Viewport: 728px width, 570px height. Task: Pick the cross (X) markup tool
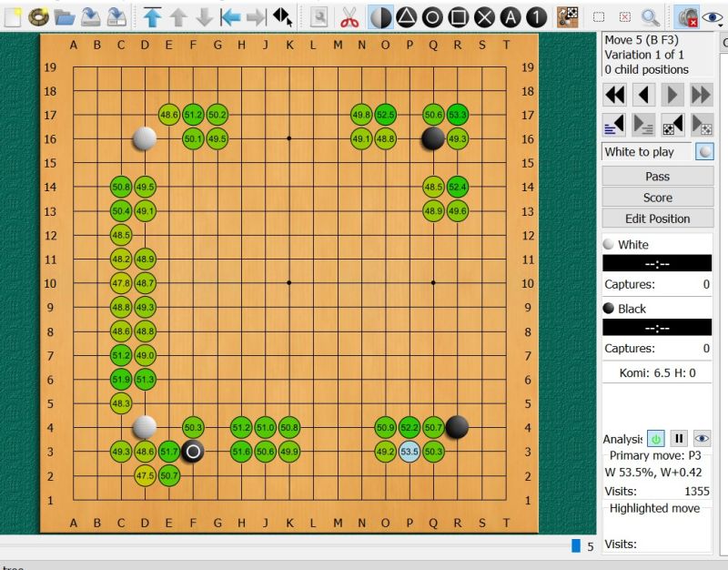(x=486, y=16)
